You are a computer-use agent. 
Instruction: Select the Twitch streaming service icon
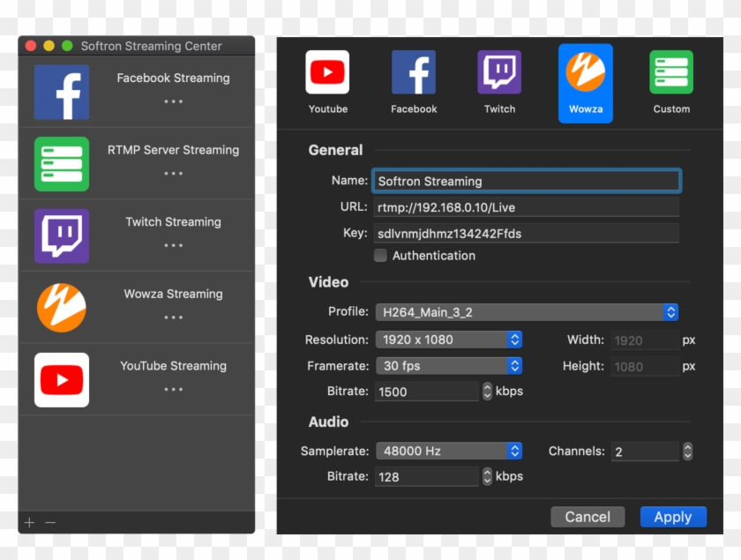(x=499, y=72)
